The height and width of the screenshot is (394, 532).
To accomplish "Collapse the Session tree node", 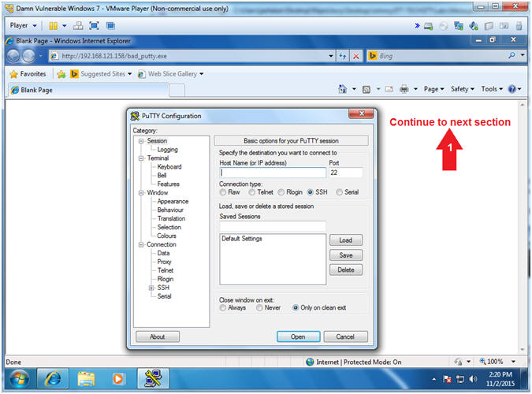I will pos(141,141).
